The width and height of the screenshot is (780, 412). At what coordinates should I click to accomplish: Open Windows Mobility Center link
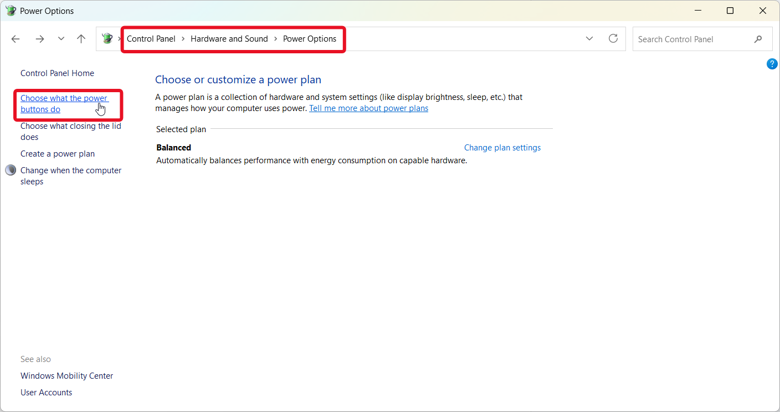click(x=67, y=376)
